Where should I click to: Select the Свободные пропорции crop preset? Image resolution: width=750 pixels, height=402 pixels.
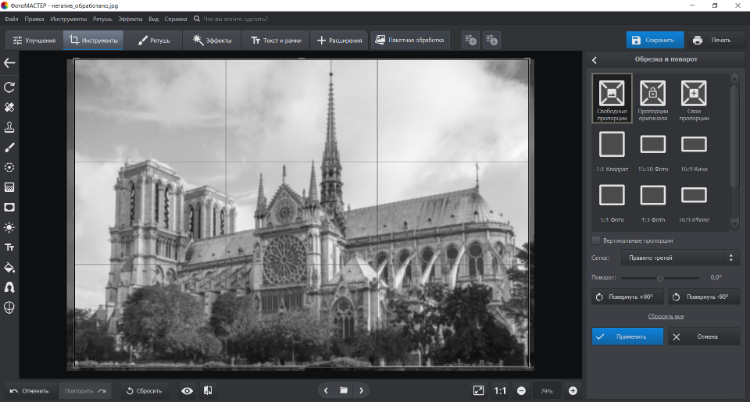(x=610, y=97)
